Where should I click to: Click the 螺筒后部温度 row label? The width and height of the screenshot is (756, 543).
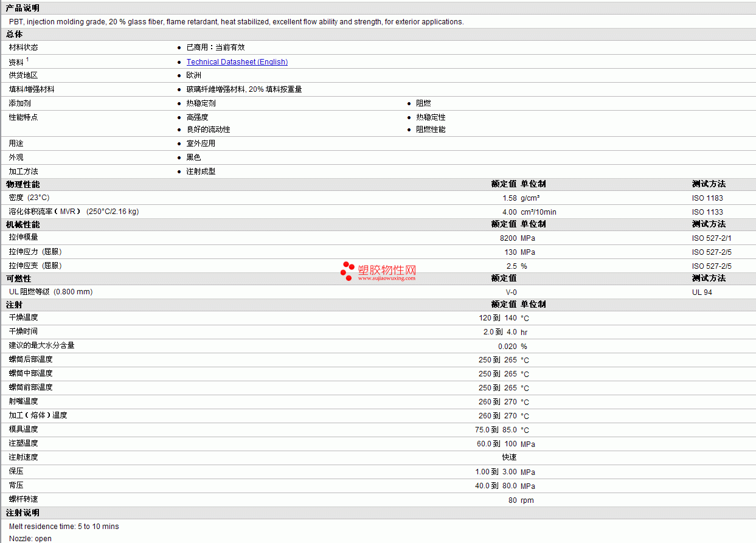coord(30,359)
